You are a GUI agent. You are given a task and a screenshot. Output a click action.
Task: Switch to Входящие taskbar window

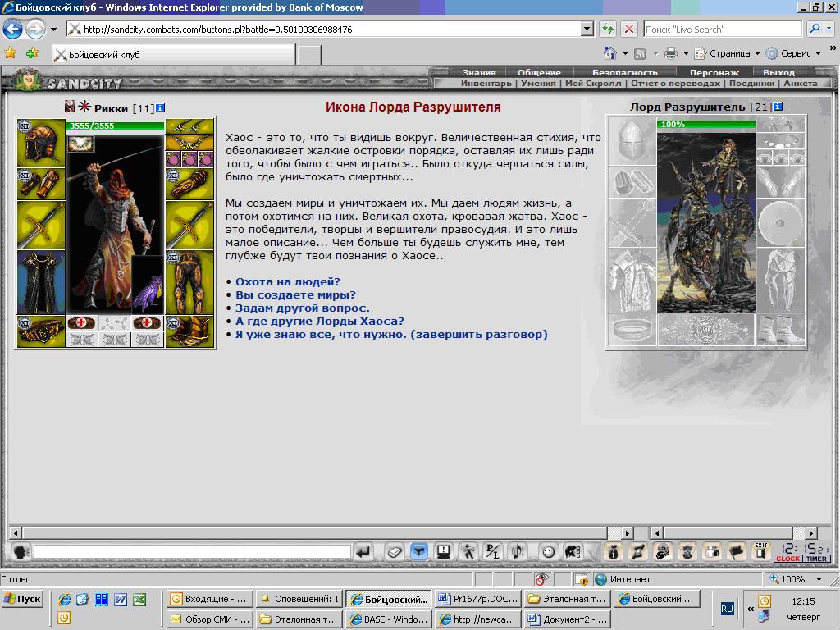209,599
